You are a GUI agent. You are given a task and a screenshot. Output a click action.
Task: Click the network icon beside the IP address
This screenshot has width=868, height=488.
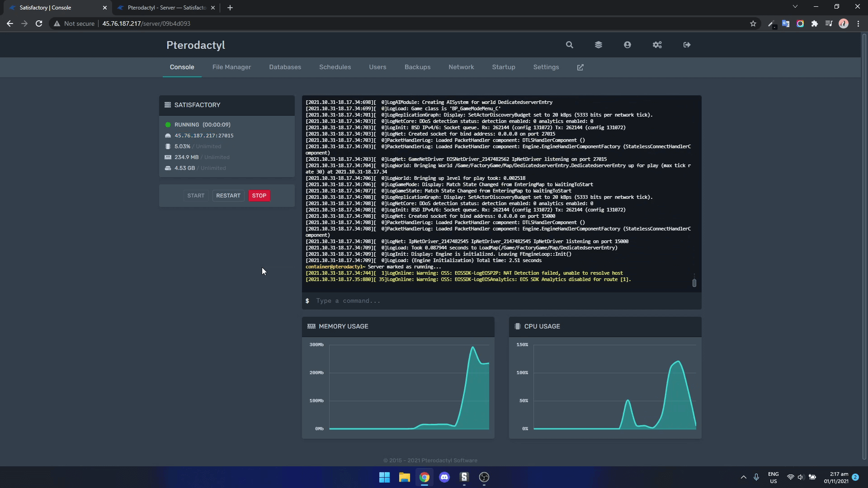(x=168, y=136)
